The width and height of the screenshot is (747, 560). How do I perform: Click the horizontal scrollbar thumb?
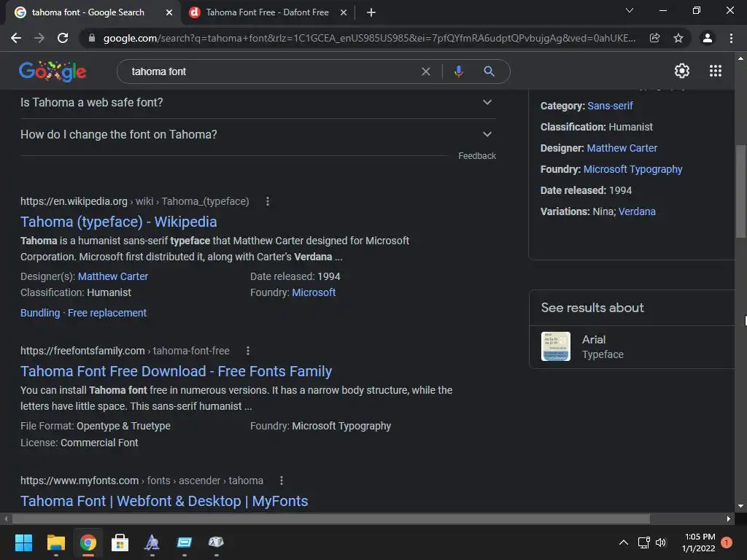(330, 518)
